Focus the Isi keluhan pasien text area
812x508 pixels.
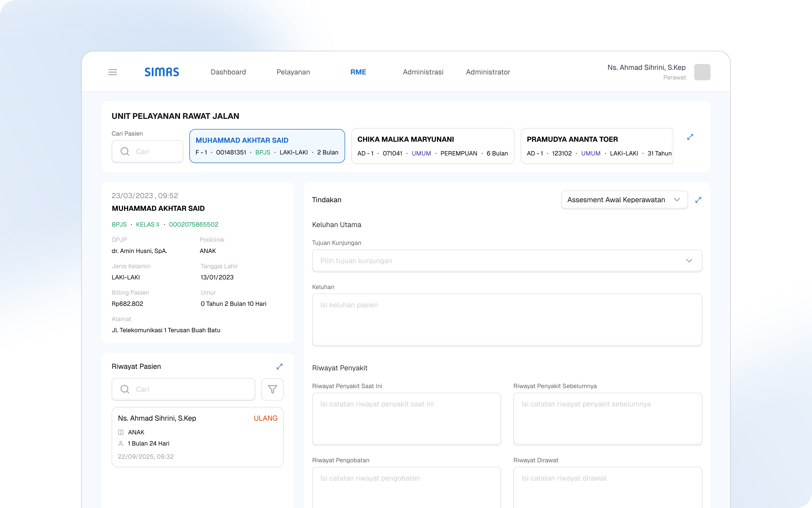click(x=507, y=320)
